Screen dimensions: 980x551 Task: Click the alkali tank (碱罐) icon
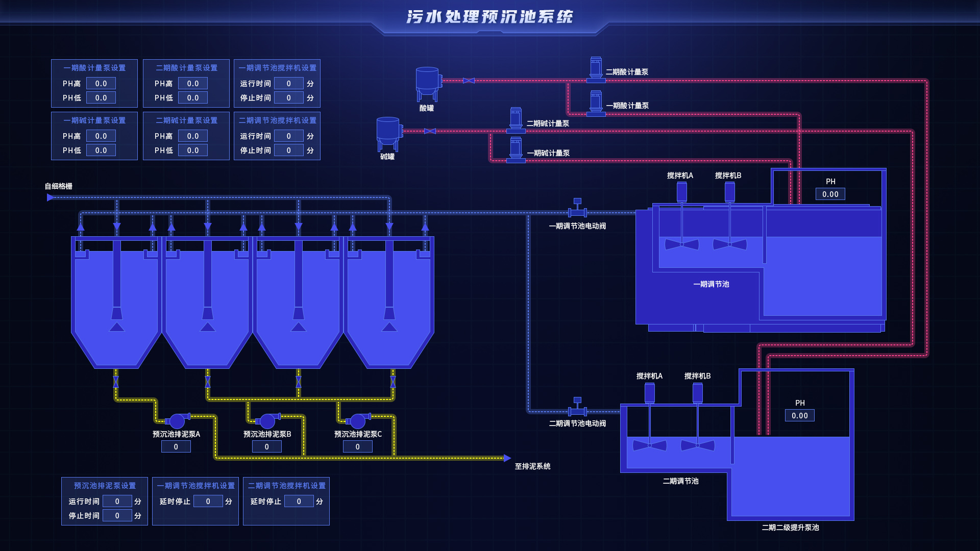click(x=388, y=133)
